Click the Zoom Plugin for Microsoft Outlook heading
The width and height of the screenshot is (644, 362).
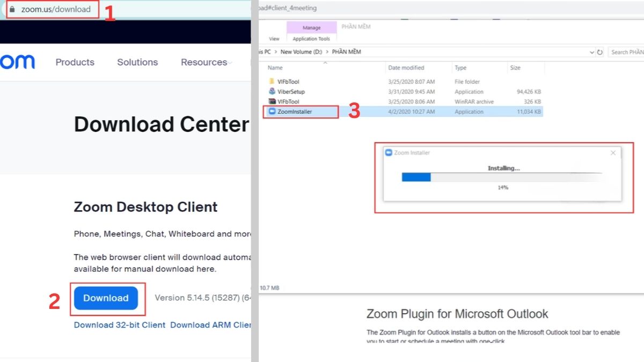point(457,314)
